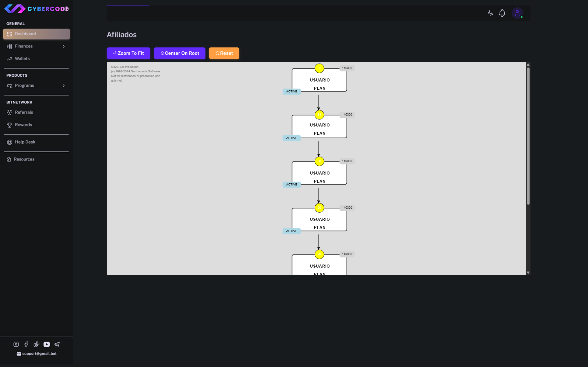This screenshot has height=367, width=588.
Task: Click the orange Reset button
Action: (x=224, y=53)
